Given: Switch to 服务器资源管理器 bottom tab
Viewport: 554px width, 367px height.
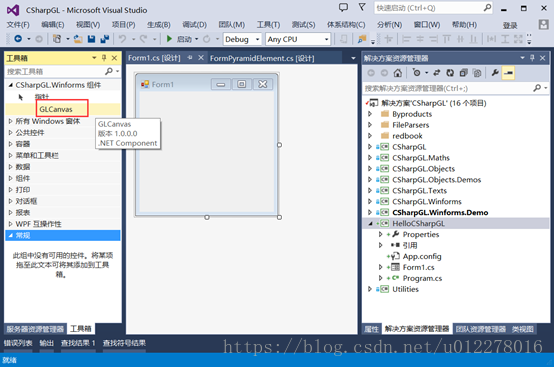Looking at the screenshot, I should pyautogui.click(x=35, y=329).
